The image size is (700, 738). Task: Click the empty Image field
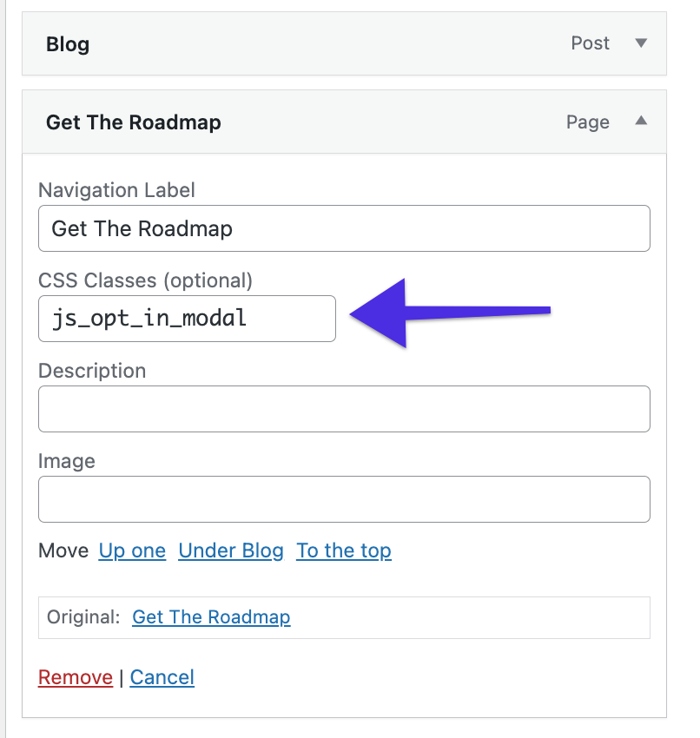point(344,499)
